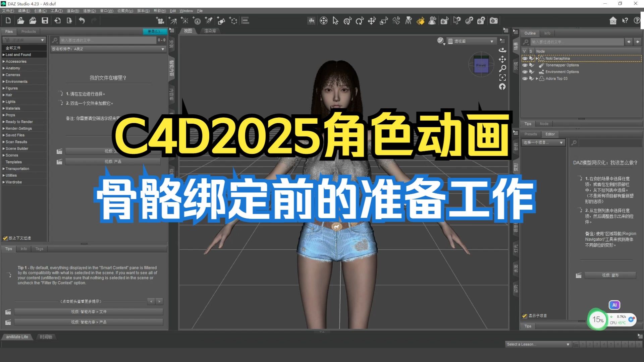Click the CPU 15% usage indicator
Image resolution: width=644 pixels, height=362 pixels.
[x=597, y=319]
